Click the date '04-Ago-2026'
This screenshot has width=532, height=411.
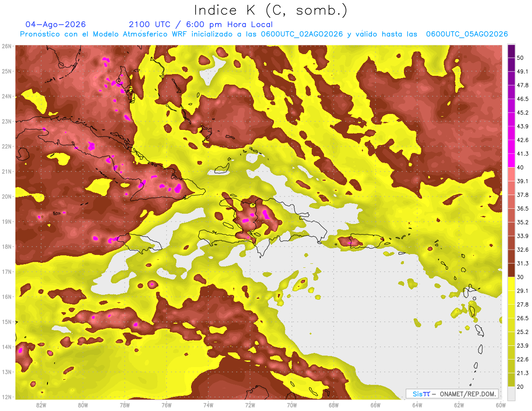tap(55, 24)
